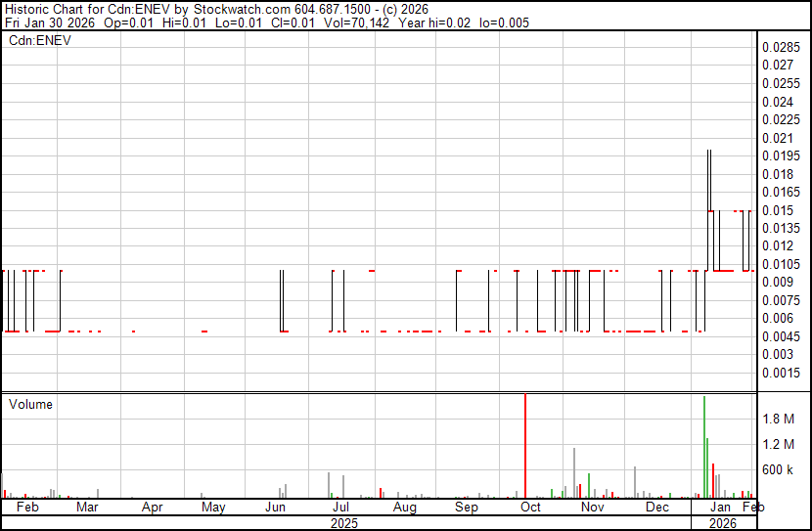812x531 pixels.
Task: Click the Jun month axis label
Action: coord(276,508)
